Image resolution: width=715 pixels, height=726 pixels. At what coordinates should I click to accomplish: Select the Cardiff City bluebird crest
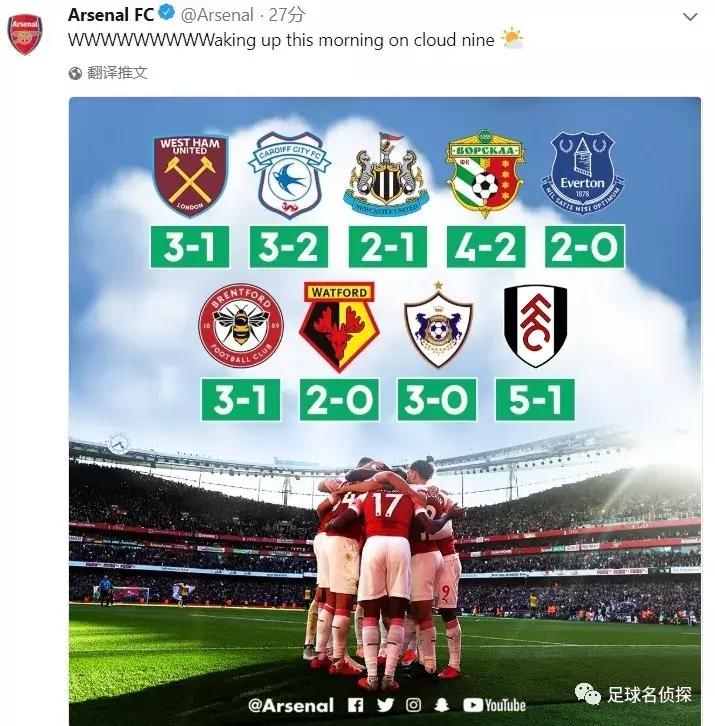(288, 175)
